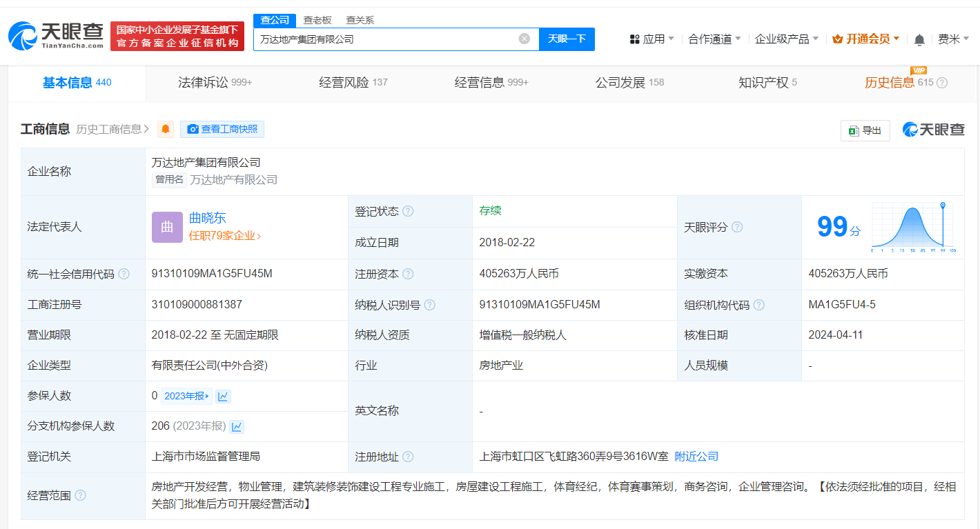The image size is (980, 529).
Task: Click the bell icon beside 工商信息
Action: [x=165, y=129]
